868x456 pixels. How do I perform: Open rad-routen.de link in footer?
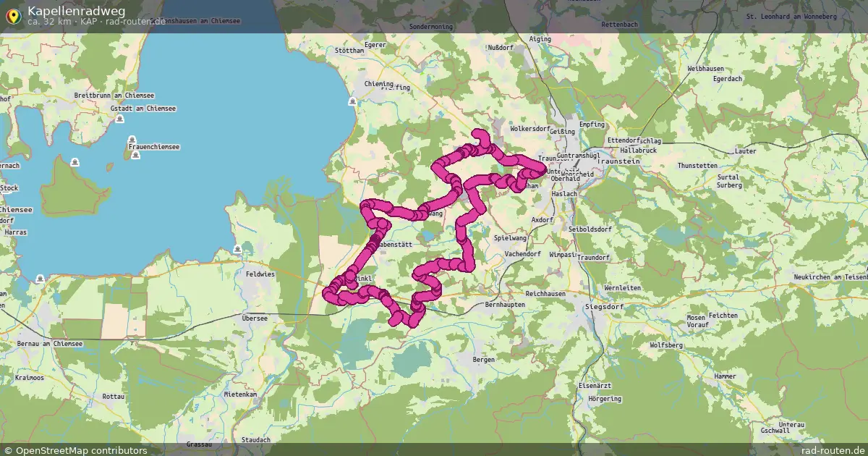pyautogui.click(x=833, y=450)
